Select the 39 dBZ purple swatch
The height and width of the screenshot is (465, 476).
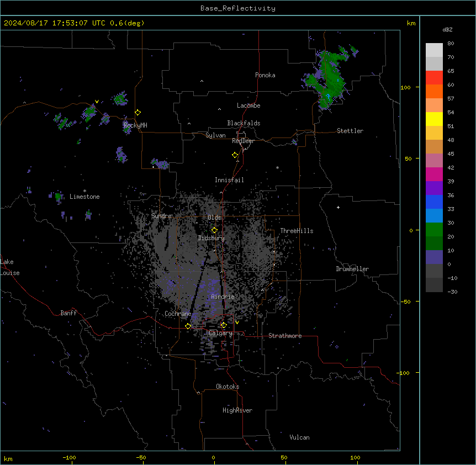point(434,188)
